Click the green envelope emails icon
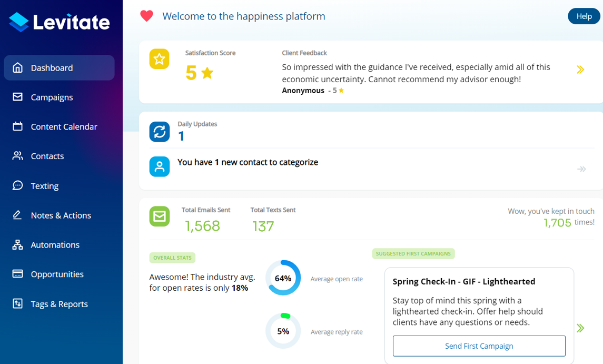 [159, 216]
